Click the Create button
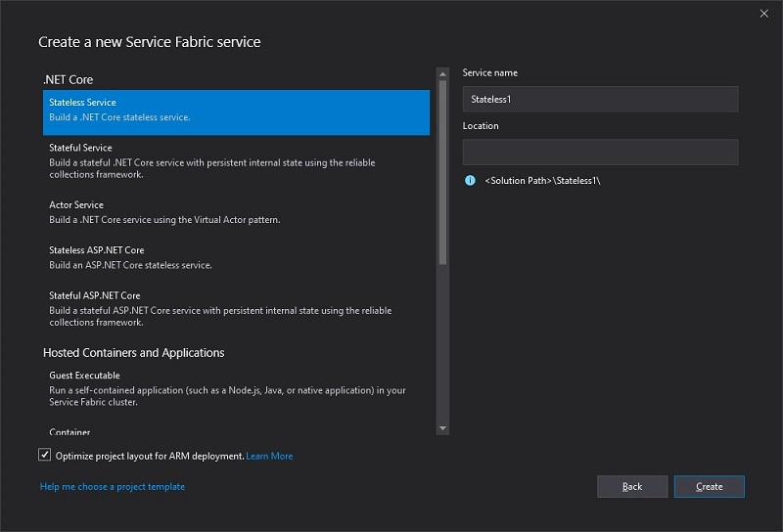This screenshot has width=783, height=532. (x=709, y=487)
